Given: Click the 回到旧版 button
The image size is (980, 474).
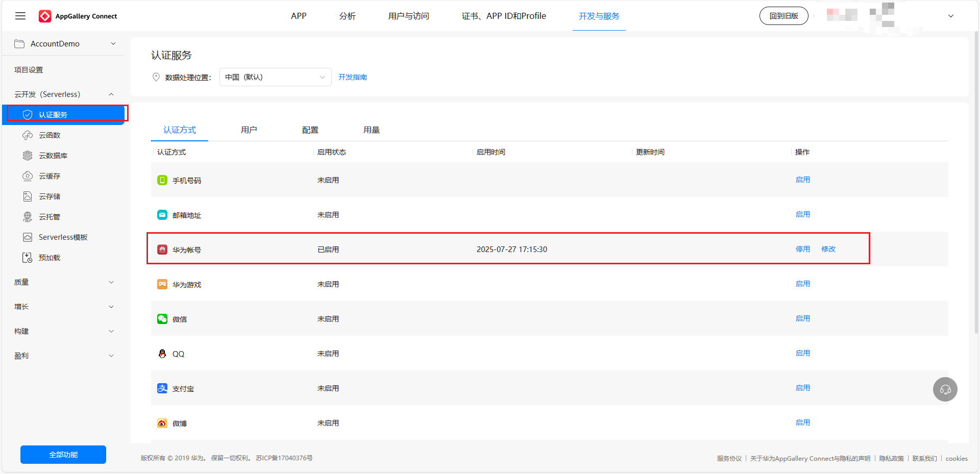Looking at the screenshot, I should click(x=784, y=16).
